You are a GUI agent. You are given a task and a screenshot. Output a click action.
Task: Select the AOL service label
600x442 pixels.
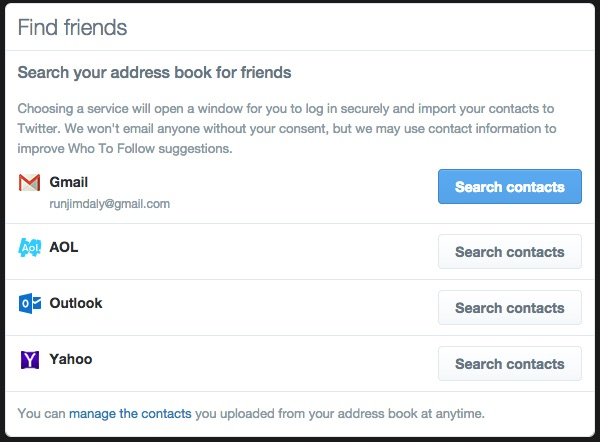click(x=64, y=247)
